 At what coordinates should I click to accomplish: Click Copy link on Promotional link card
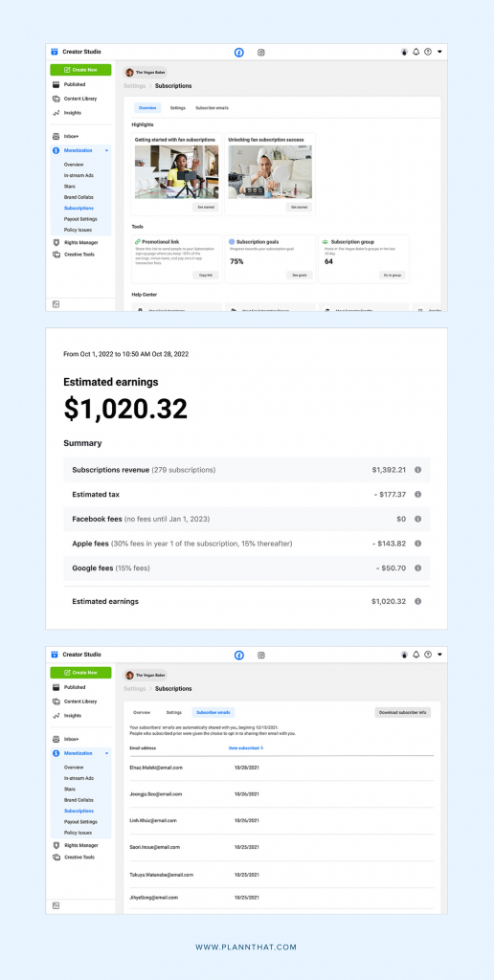(x=206, y=275)
